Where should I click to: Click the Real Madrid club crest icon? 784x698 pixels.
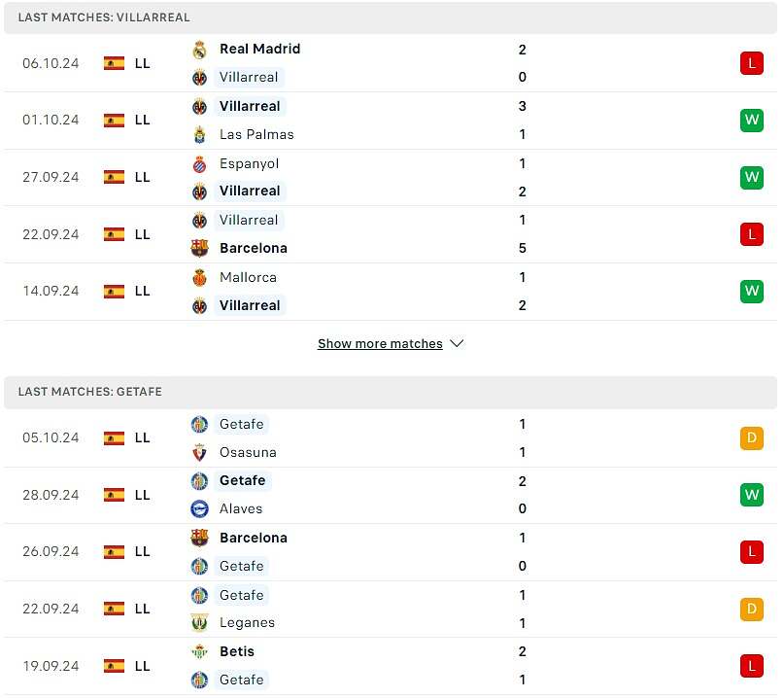[x=199, y=50]
